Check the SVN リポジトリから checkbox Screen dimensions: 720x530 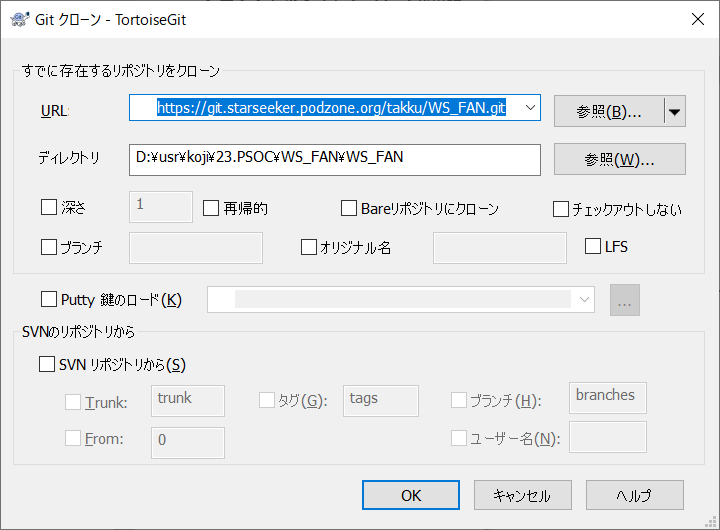(x=47, y=365)
